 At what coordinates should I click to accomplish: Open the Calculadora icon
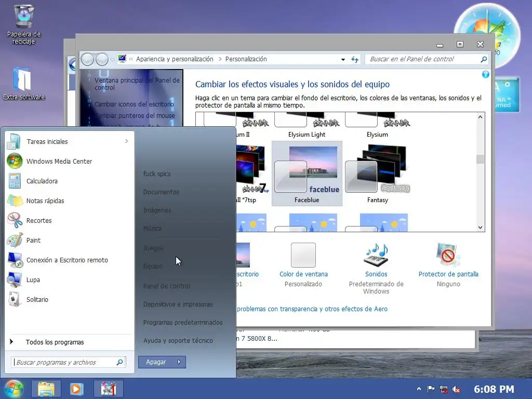(15, 181)
